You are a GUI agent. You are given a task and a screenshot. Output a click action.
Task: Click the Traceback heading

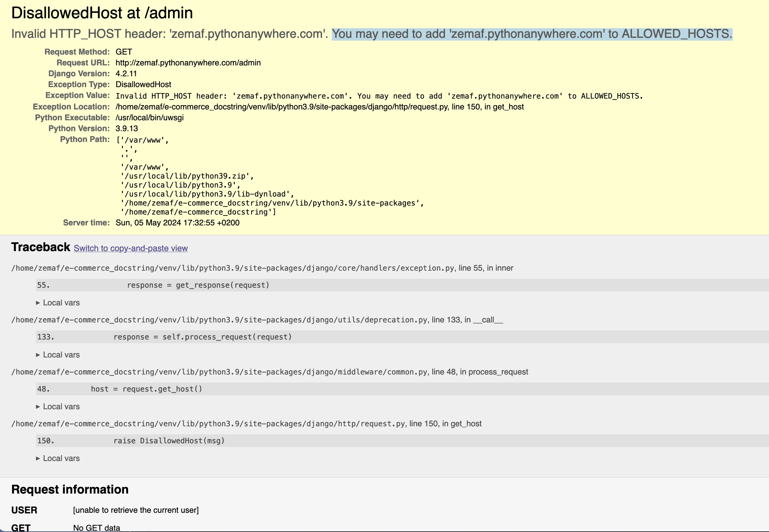tap(41, 247)
